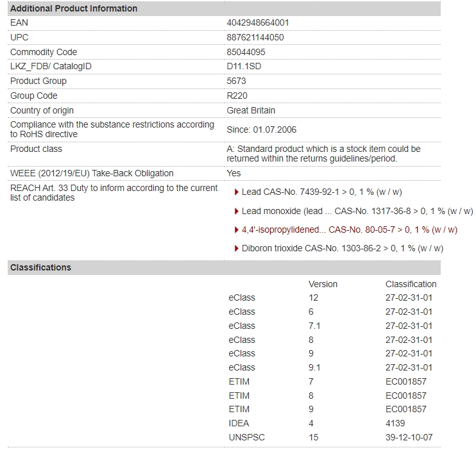Click the eClass 12 classification 27-02-31-01
476x450 pixels.
click(x=409, y=297)
